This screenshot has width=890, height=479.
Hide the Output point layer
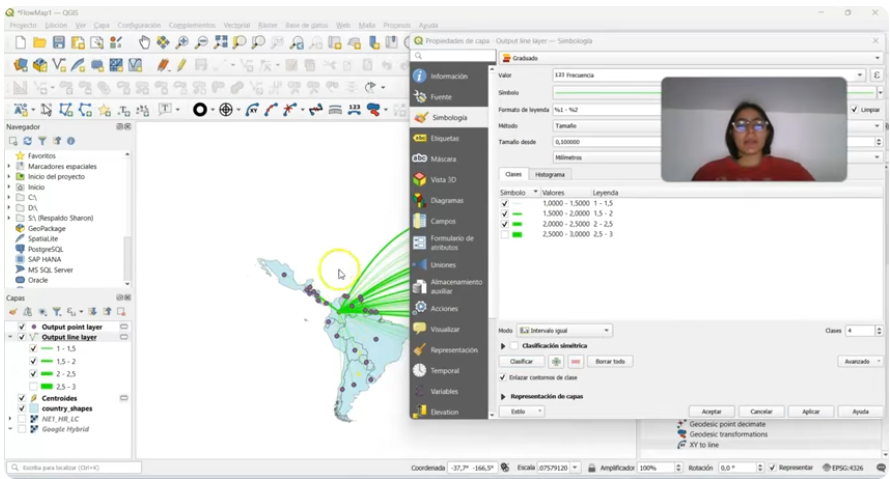[22, 327]
